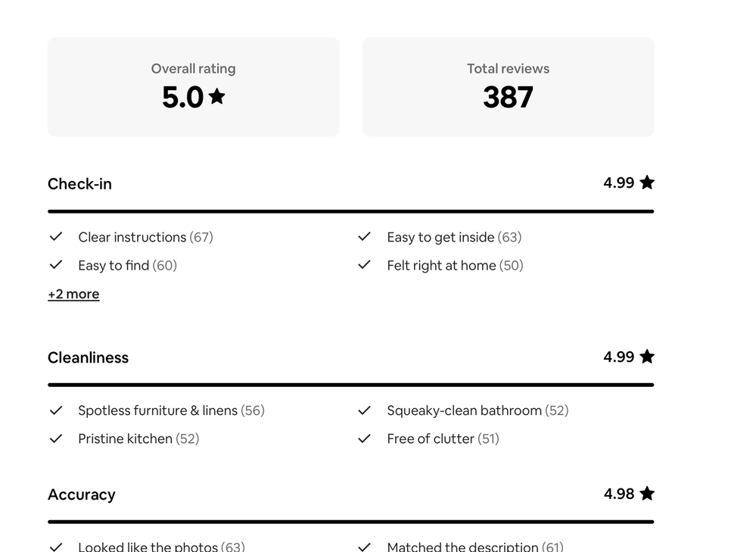This screenshot has width=756, height=552.
Task: Click the checkmark beside Squeaky-clean bathroom
Action: [364, 410]
